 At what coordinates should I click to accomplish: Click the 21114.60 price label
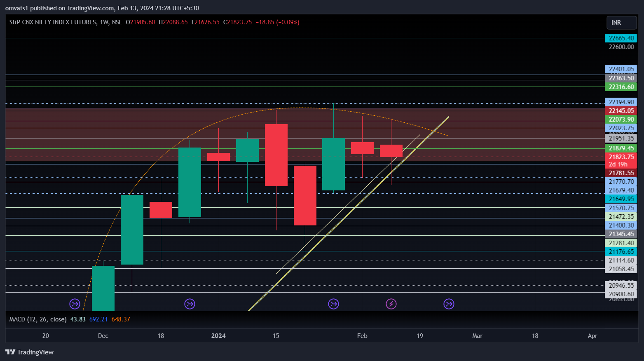[621, 260]
